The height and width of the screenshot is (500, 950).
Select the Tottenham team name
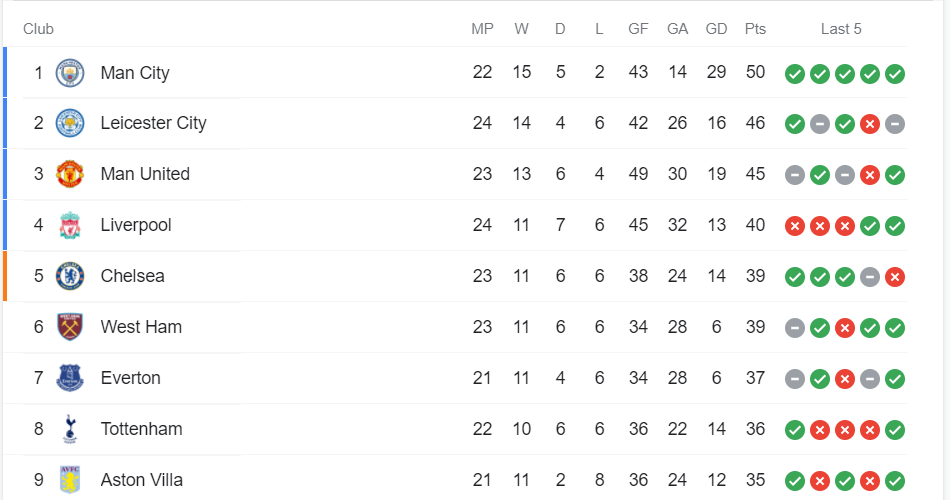pyautogui.click(x=141, y=429)
